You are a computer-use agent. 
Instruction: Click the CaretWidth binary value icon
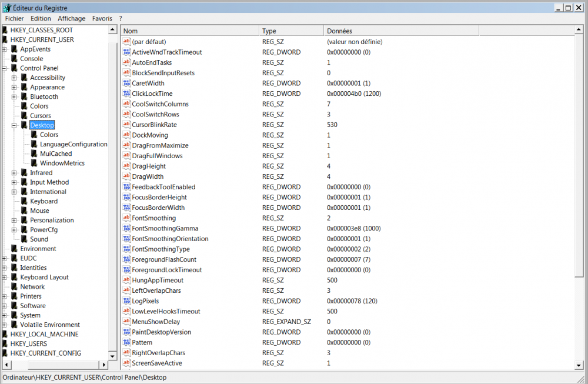point(126,84)
